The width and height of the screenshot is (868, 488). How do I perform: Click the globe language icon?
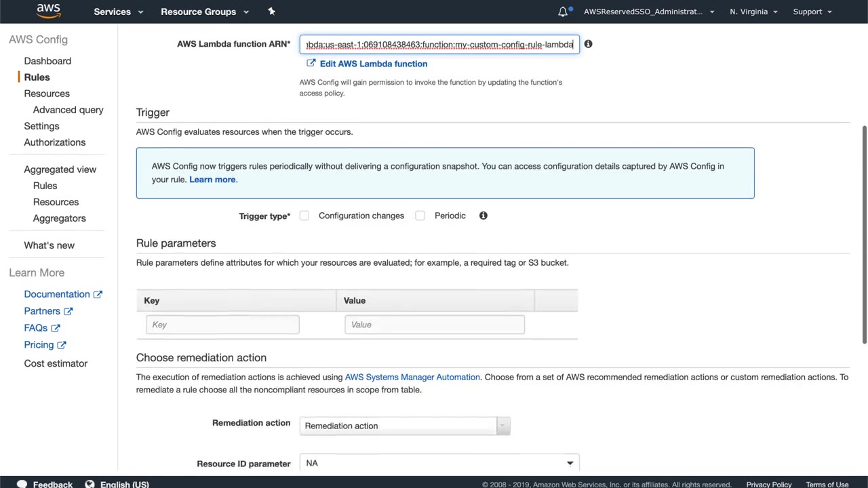pyautogui.click(x=90, y=484)
